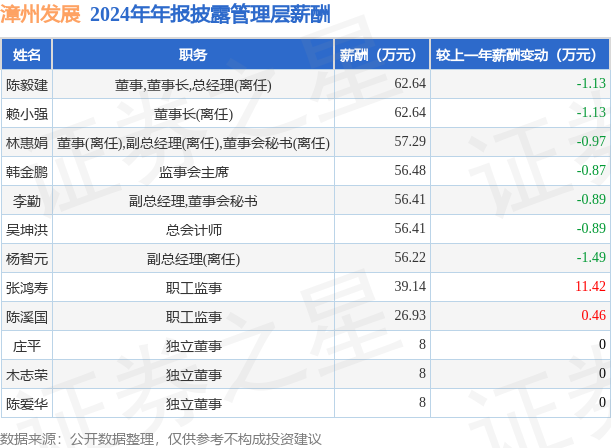
Task: Click 职工监事 cell in 陈溪国 row
Action: pyautogui.click(x=193, y=317)
